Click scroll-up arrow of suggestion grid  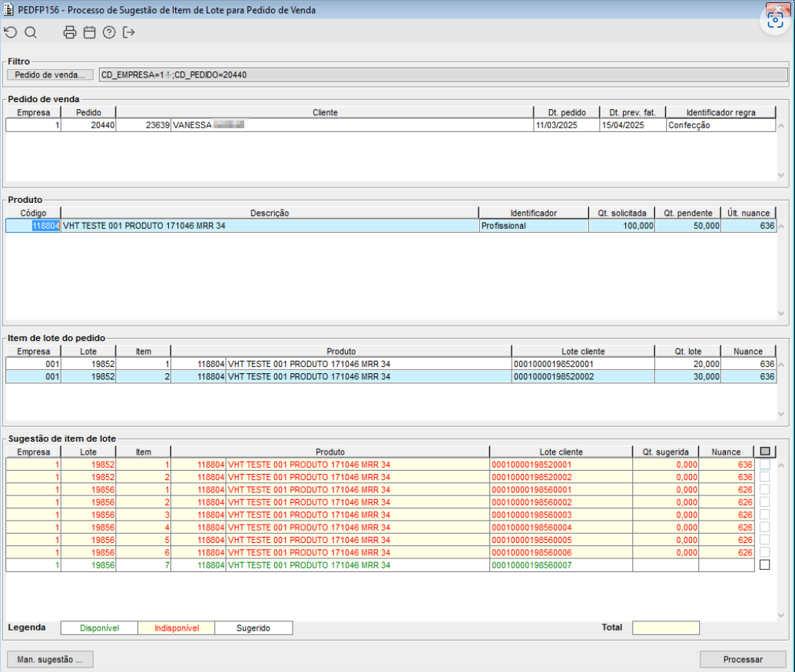782,465
